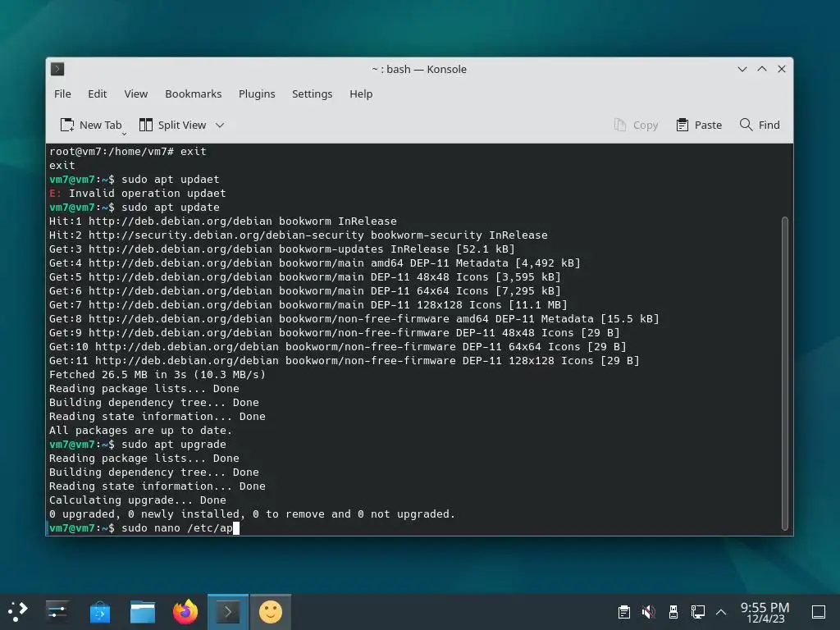Click the 'sudo apt upgrade' command line
Image resolution: width=840 pixels, height=630 pixels.
[x=137, y=444]
